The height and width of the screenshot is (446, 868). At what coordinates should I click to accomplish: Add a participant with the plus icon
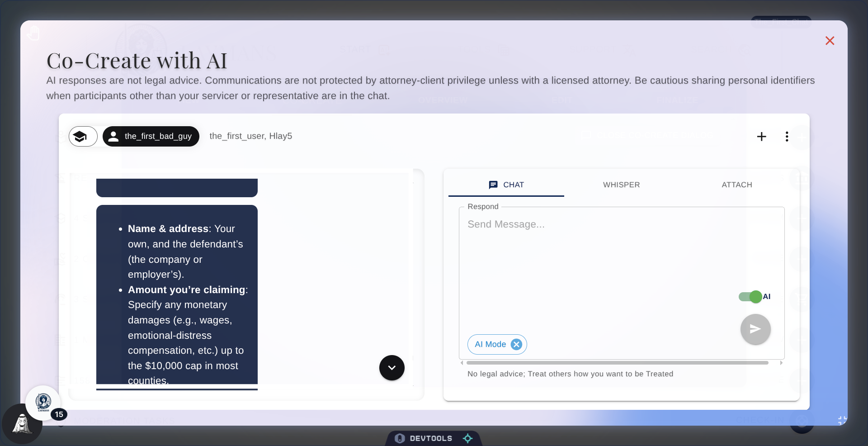pos(762,136)
